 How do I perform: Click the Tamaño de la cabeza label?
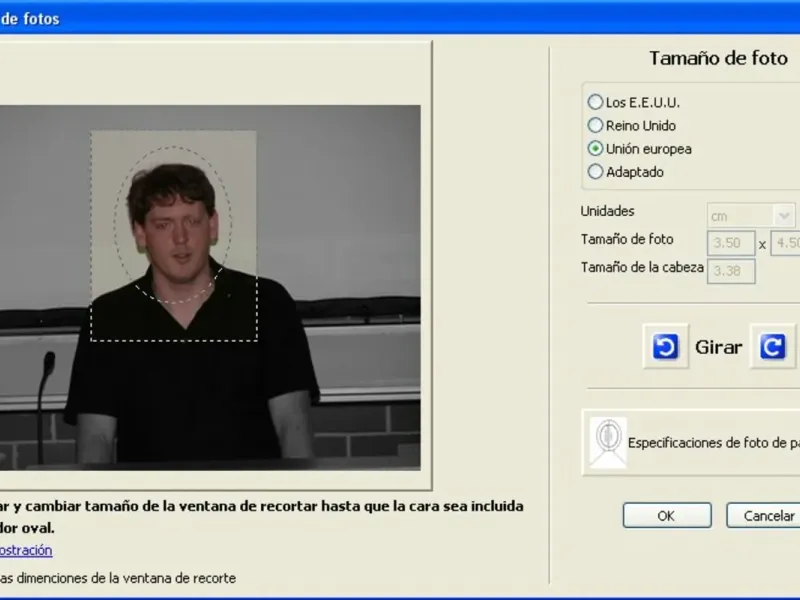click(x=642, y=267)
